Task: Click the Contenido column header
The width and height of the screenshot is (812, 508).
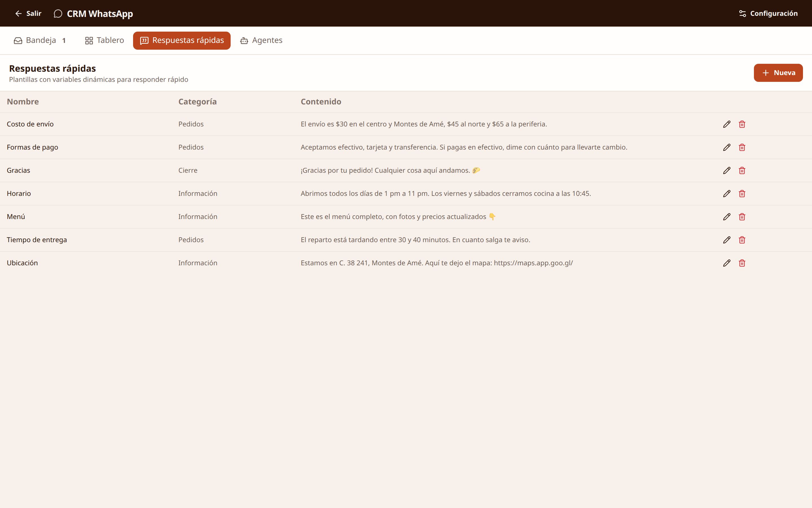Action: [321, 102]
